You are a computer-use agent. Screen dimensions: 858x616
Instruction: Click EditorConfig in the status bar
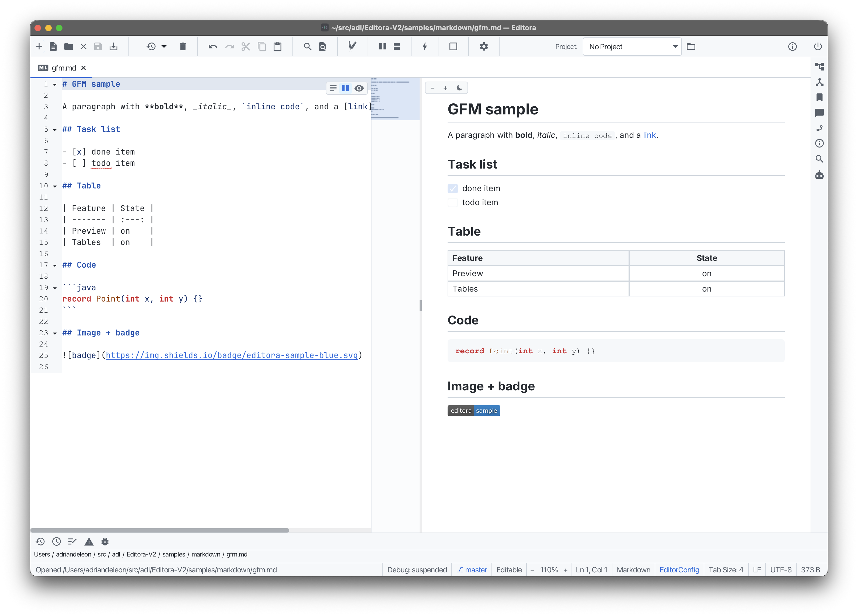pos(679,569)
